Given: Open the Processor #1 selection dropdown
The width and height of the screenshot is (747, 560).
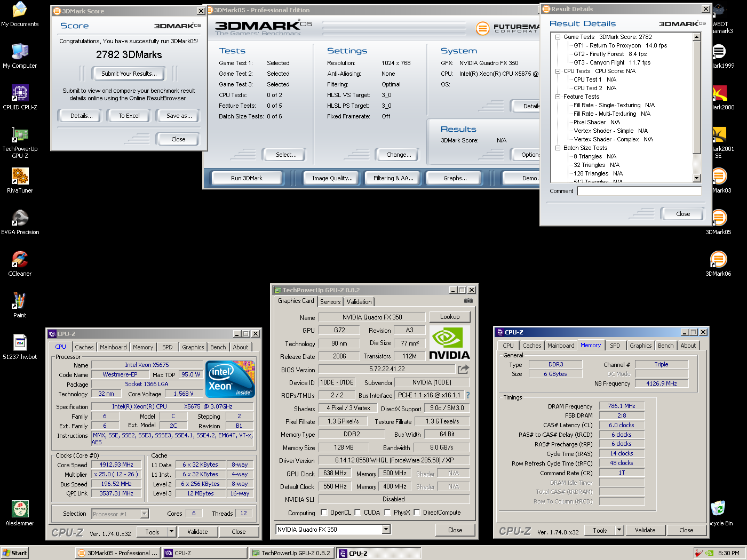Looking at the screenshot, I should (144, 514).
